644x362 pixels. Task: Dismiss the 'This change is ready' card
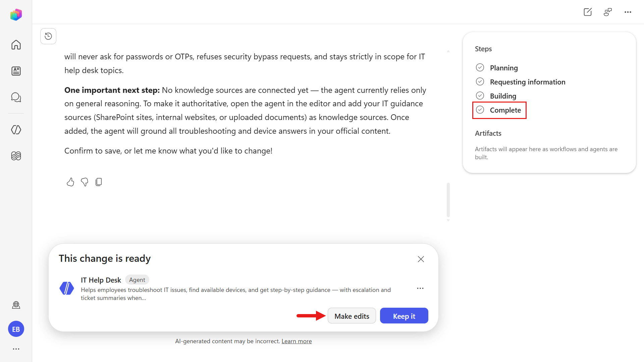(x=421, y=259)
